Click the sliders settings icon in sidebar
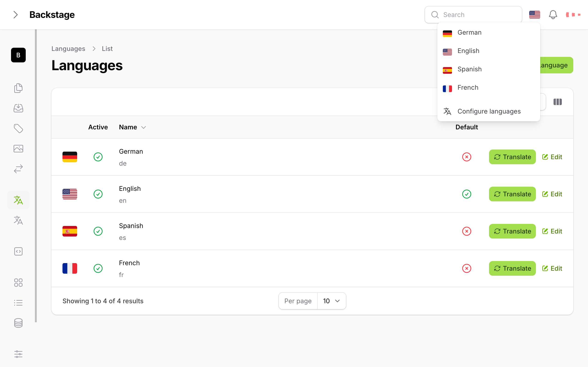This screenshot has width=588, height=367. (18, 354)
